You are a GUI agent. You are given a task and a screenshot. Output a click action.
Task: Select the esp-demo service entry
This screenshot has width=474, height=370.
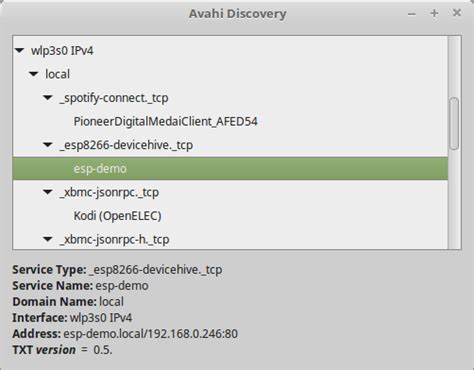230,169
